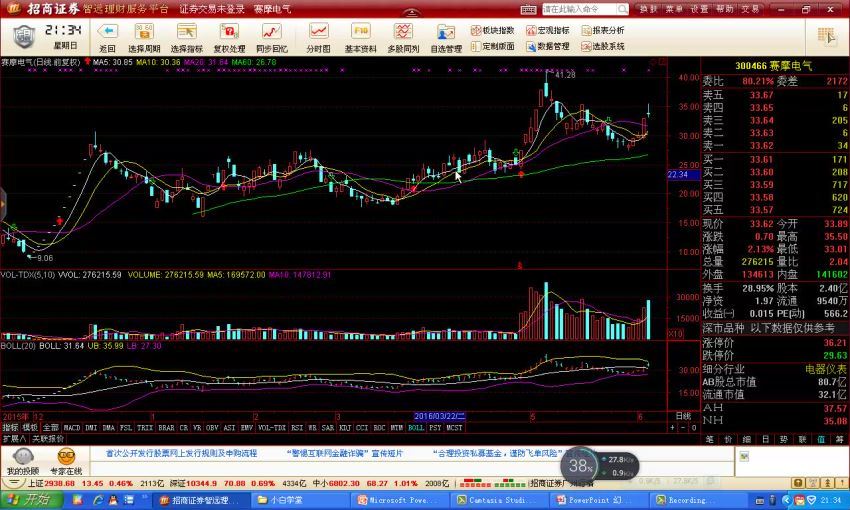Select the 关联报价 tab

pyautogui.click(x=47, y=438)
